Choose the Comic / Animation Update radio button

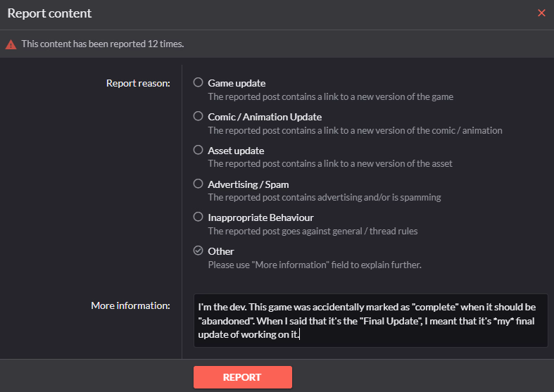[x=199, y=116]
